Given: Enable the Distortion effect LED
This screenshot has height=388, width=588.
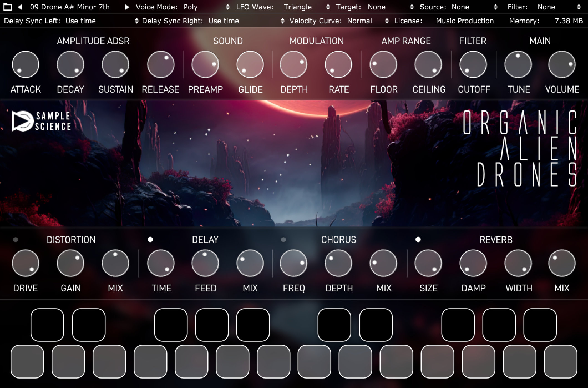Looking at the screenshot, I should click(x=16, y=239).
